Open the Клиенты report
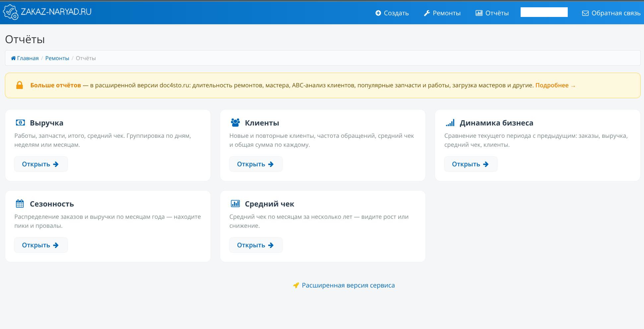The image size is (644, 329). (x=256, y=164)
